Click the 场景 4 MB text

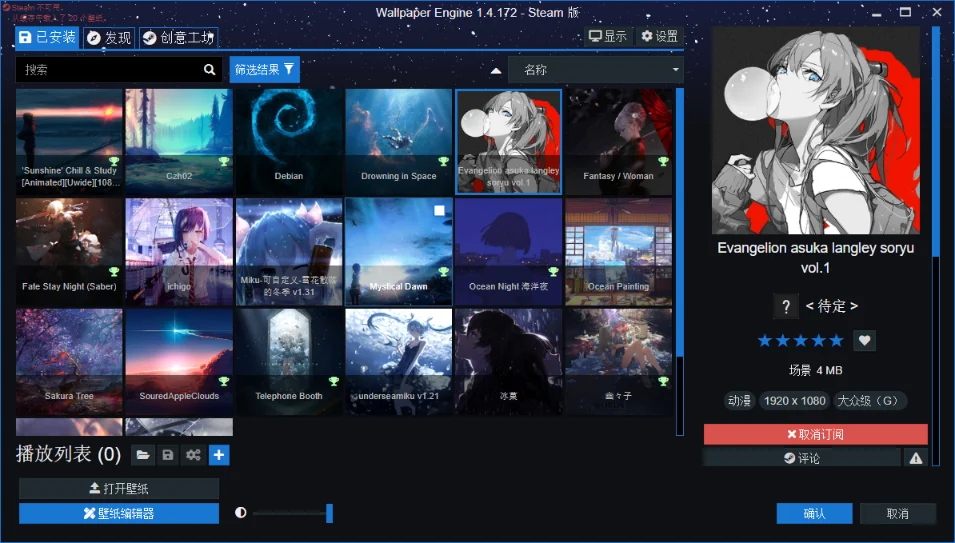click(x=816, y=370)
